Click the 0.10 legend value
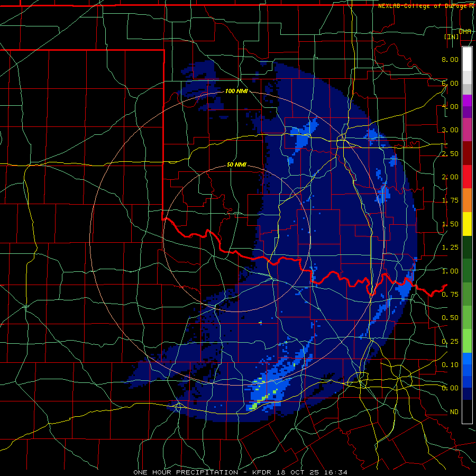Image resolution: width=476 pixels, height=476 pixels. point(450,365)
